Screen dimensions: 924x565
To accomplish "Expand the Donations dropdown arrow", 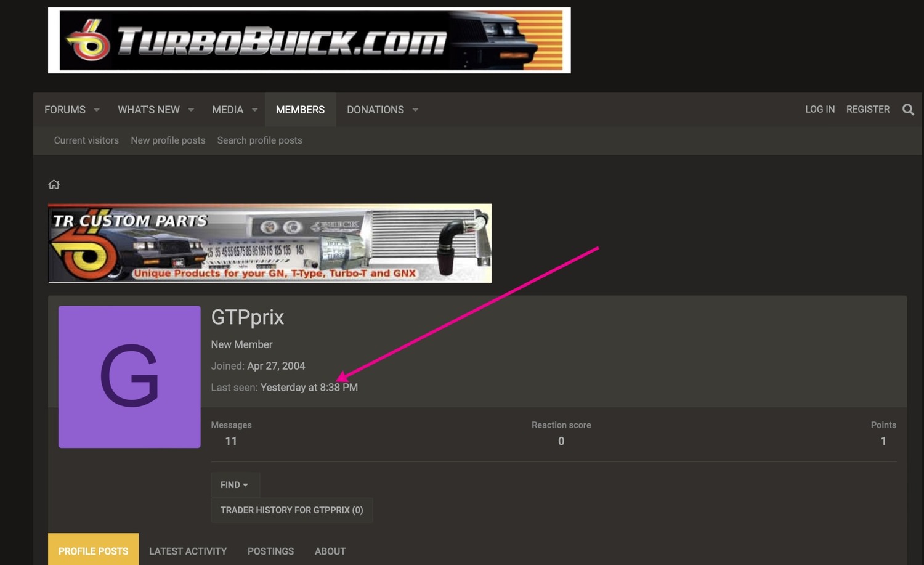I will (x=415, y=110).
